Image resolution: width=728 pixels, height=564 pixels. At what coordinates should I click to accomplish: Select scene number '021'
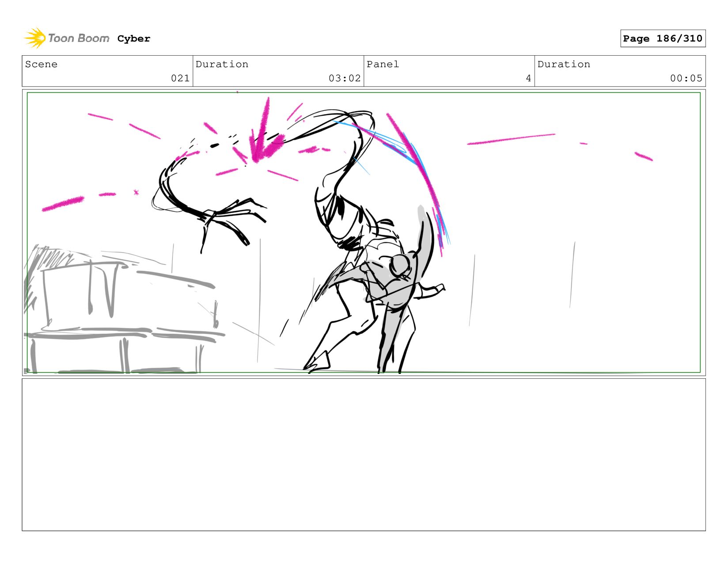tap(180, 78)
